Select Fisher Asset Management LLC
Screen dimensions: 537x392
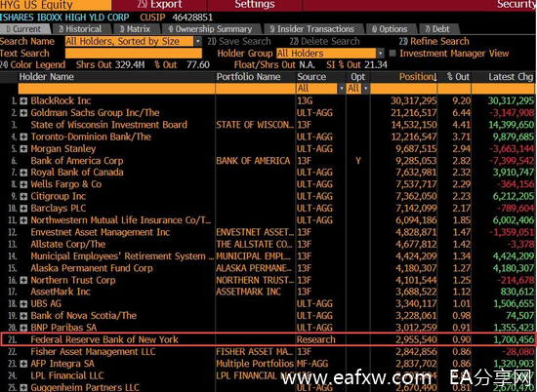(x=93, y=352)
